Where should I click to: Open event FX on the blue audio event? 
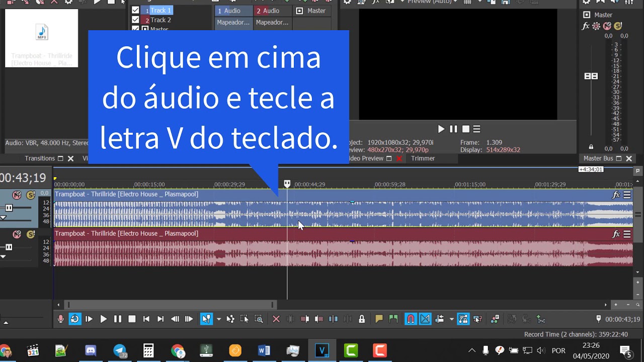[x=616, y=195]
